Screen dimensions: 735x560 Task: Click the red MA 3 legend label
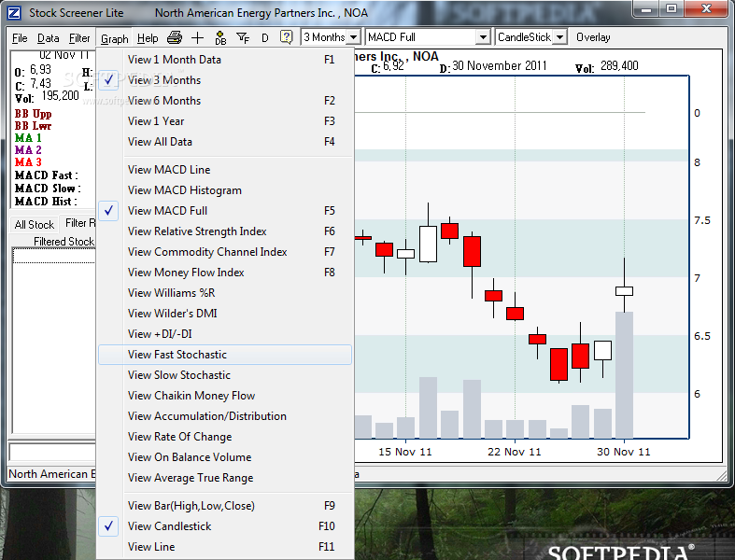point(28,162)
